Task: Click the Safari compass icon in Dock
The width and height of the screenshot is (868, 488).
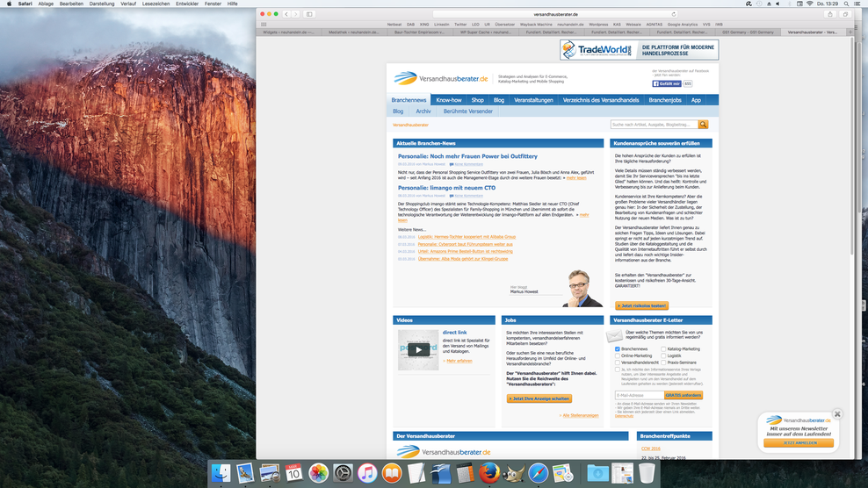Action: click(538, 473)
